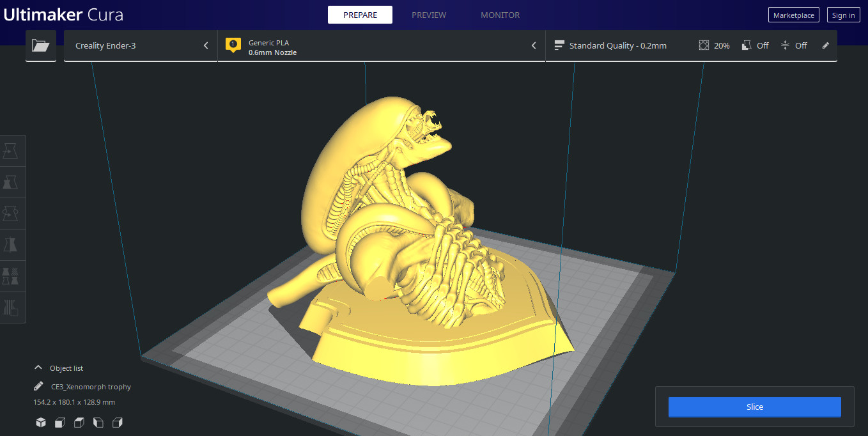Image resolution: width=868 pixels, height=436 pixels.
Task: Click the Slice button
Action: coord(754,407)
